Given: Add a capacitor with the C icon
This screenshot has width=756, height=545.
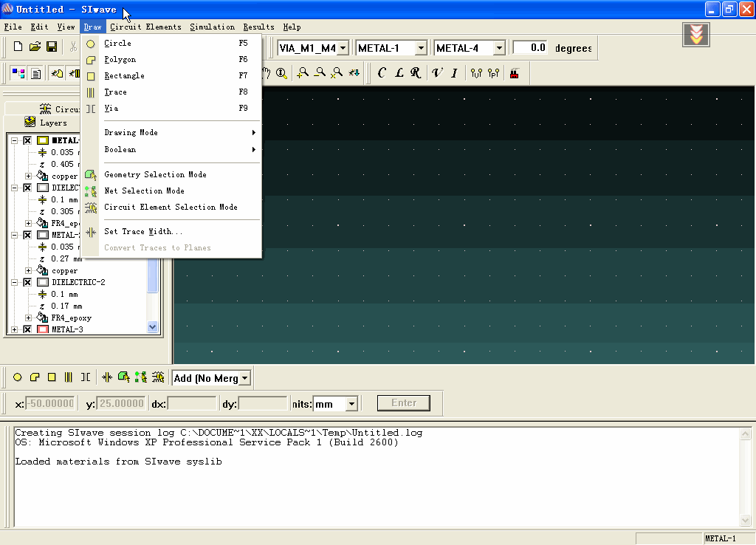Looking at the screenshot, I should (382, 73).
